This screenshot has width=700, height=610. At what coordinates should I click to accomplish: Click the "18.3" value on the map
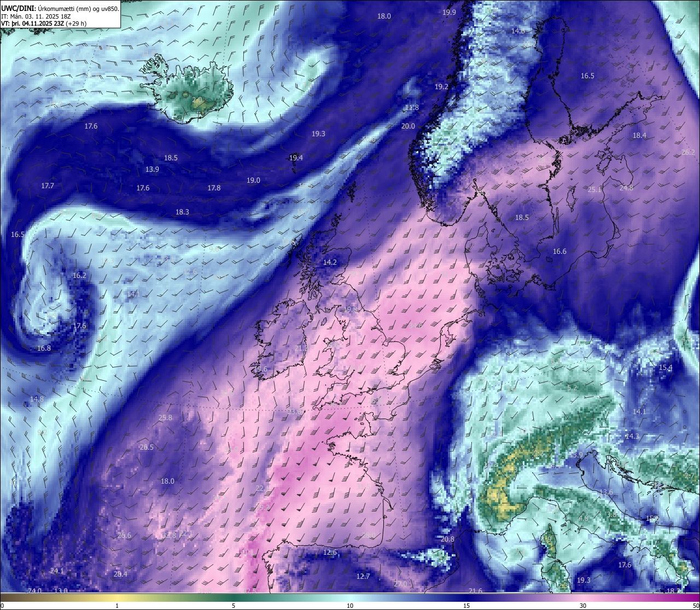point(182,212)
